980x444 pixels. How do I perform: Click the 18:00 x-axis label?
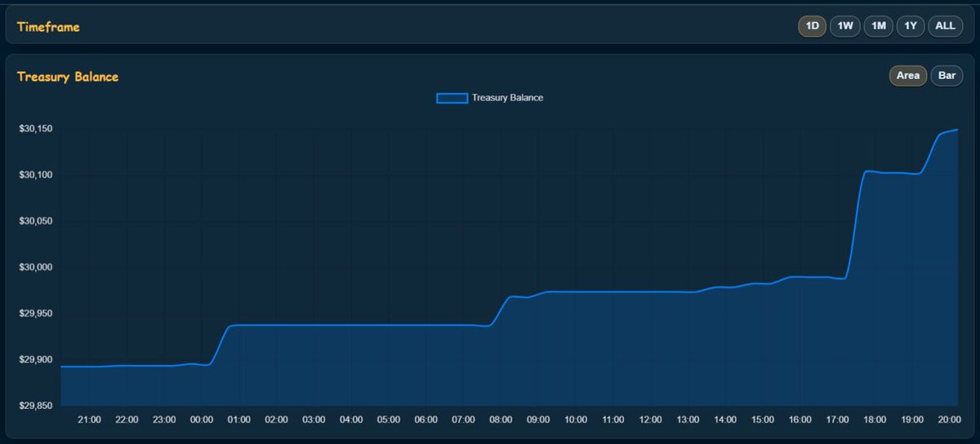pyautogui.click(x=875, y=420)
